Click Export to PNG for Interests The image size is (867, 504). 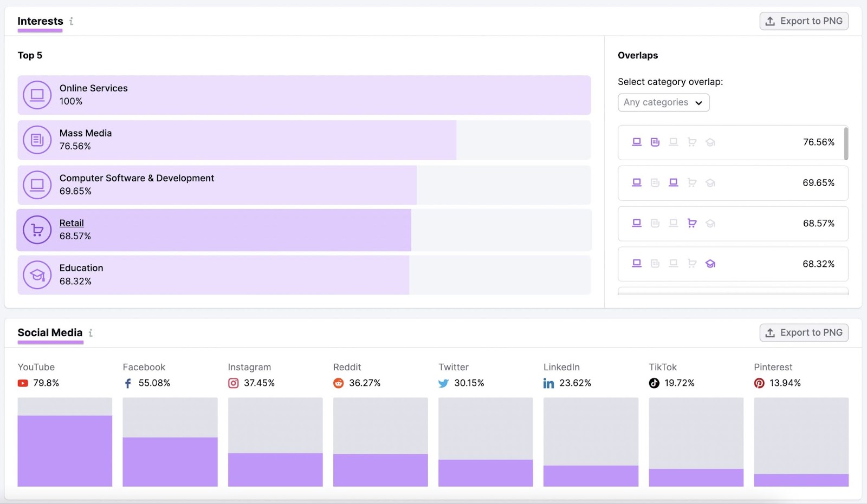coord(804,21)
